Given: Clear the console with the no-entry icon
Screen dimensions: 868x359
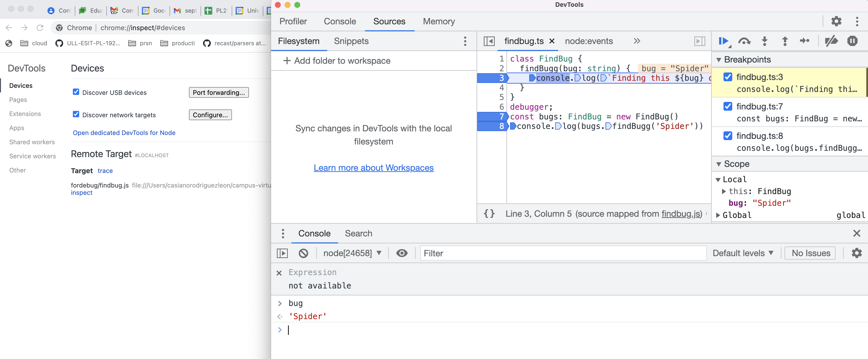Looking at the screenshot, I should coord(303,253).
